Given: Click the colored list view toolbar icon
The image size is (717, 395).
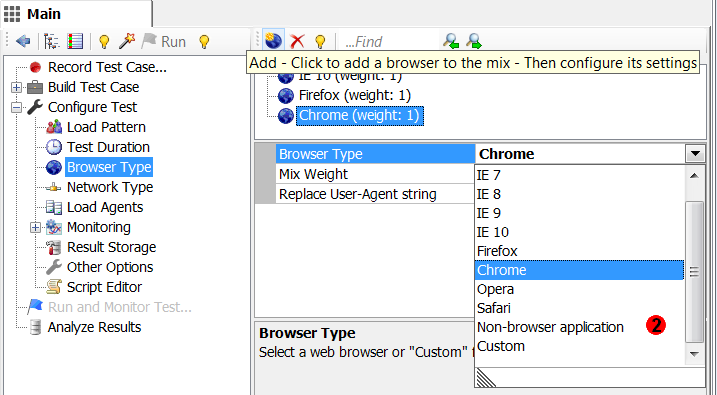Looking at the screenshot, I should click(x=75, y=42).
